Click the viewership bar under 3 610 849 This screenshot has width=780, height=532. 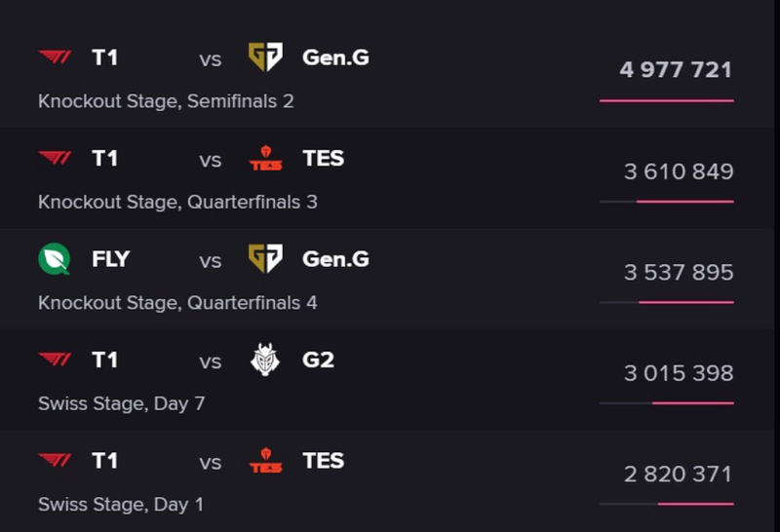667,202
